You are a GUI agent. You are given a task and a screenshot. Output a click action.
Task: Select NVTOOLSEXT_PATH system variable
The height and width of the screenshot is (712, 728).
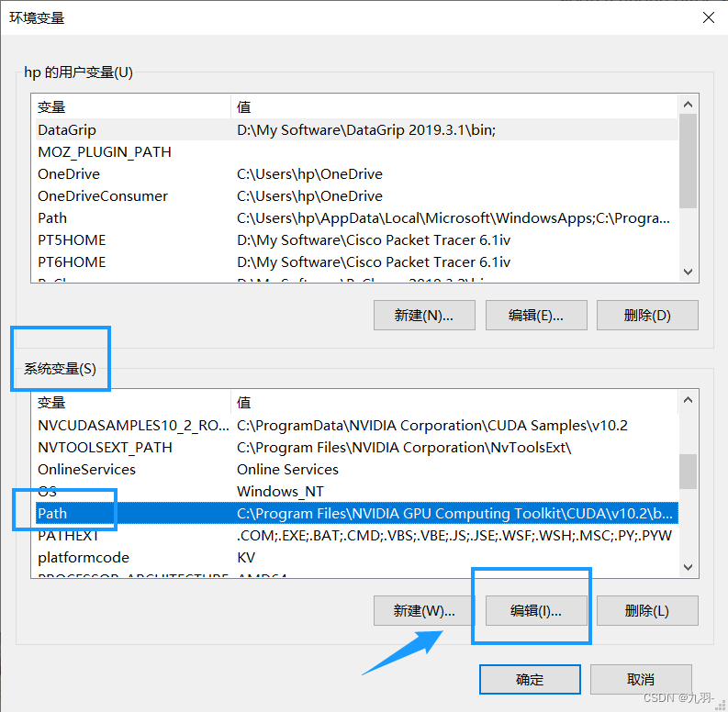tap(356, 447)
